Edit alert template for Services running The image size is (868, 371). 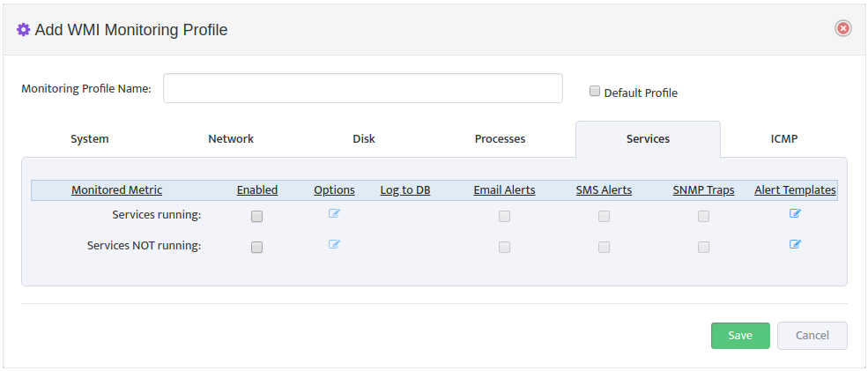pyautogui.click(x=795, y=213)
